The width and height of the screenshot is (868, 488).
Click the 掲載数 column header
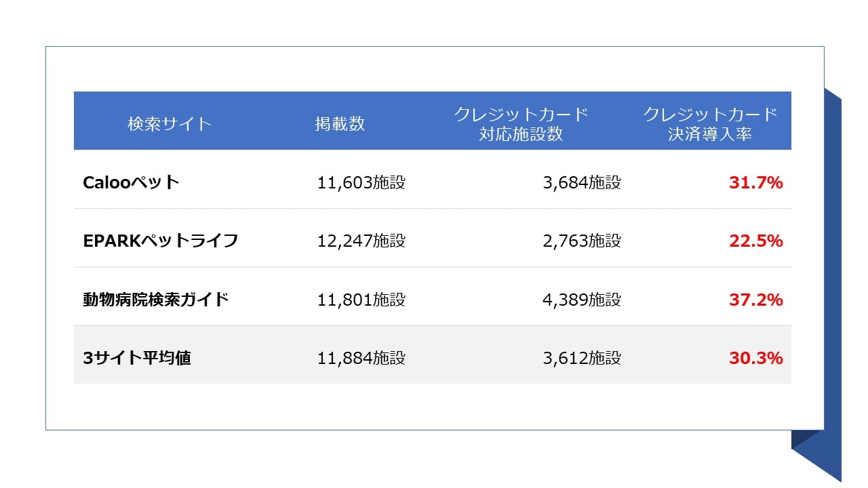pyautogui.click(x=340, y=124)
